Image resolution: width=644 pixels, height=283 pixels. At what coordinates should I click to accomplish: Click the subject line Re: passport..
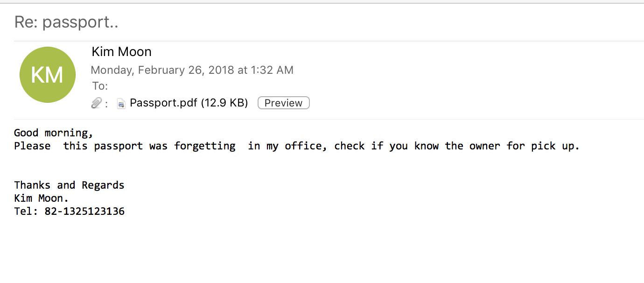click(x=66, y=22)
